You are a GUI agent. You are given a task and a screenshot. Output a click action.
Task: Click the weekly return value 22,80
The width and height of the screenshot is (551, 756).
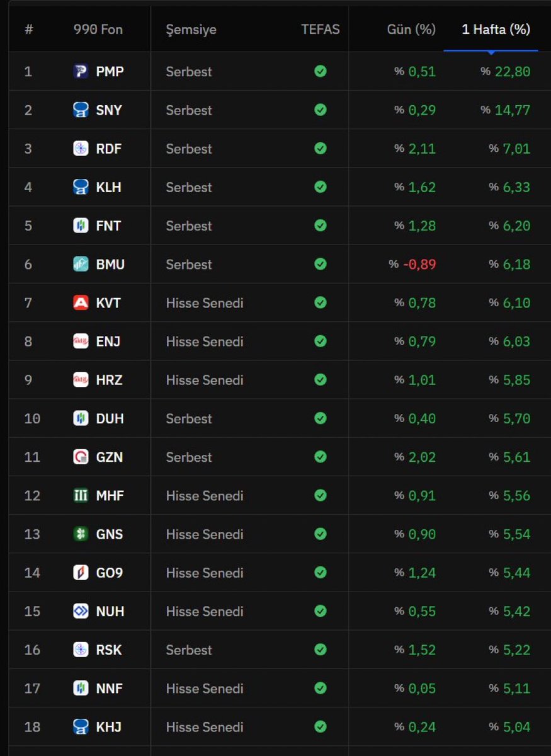tap(512, 71)
